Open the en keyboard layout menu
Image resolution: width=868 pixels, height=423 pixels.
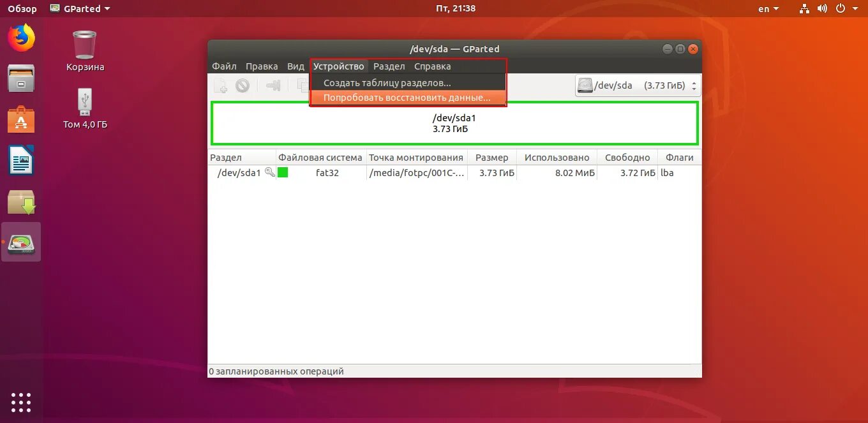(x=768, y=9)
